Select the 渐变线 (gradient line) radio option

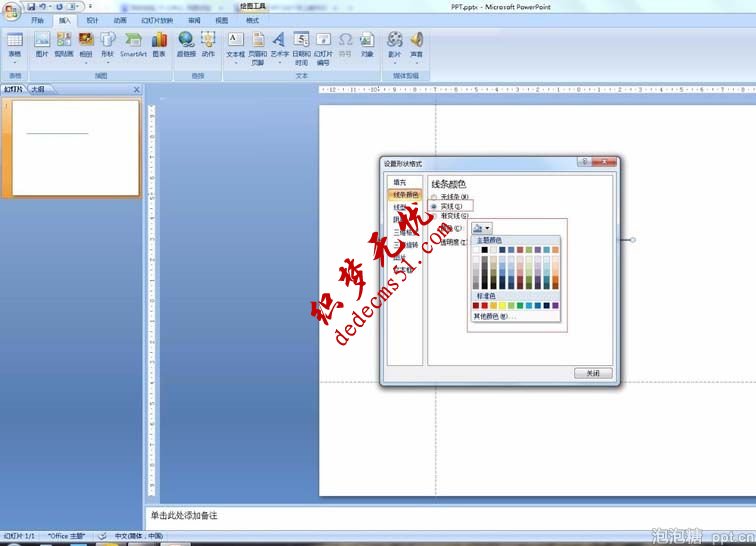(x=434, y=216)
